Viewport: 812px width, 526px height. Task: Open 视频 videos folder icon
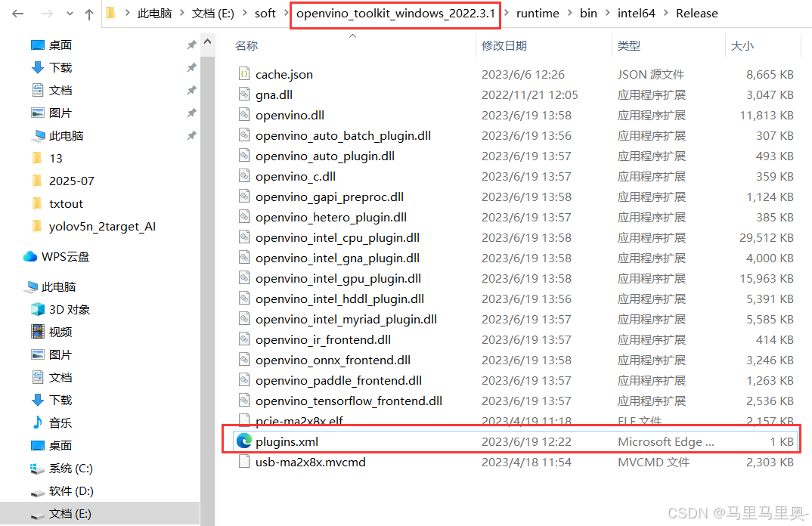pyautogui.click(x=37, y=332)
